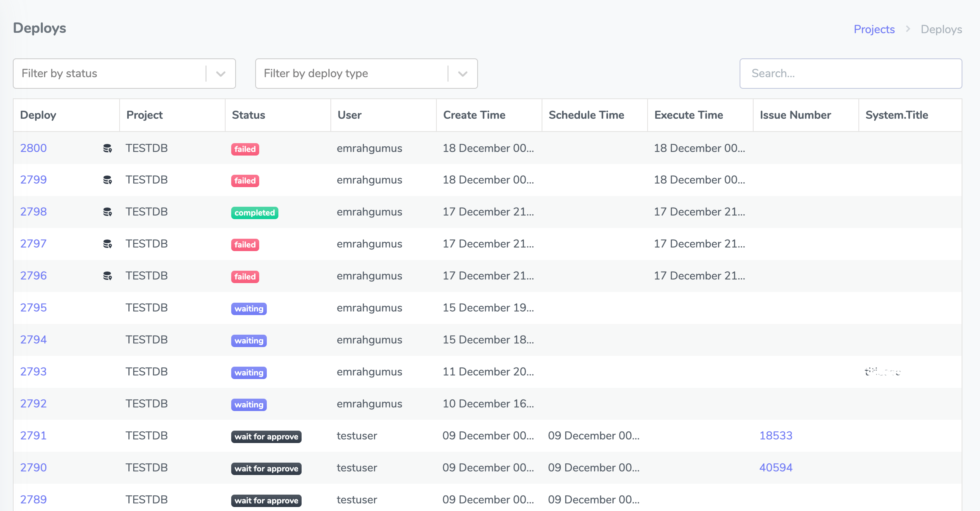Click database icon beside deploy 2796

pos(107,276)
